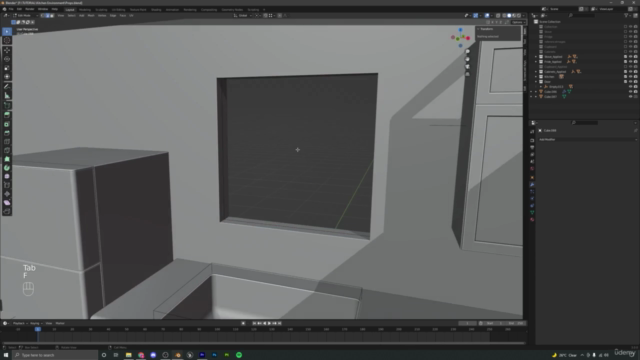Expand the Cabinets_Applied collection

[x=536, y=72]
